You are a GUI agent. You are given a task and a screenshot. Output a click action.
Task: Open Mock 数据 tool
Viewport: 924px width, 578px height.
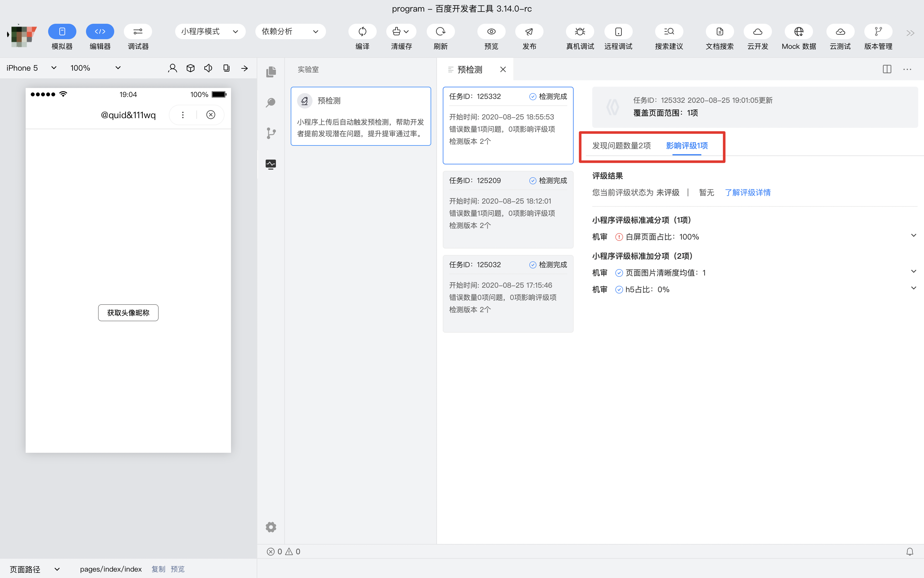(x=799, y=31)
